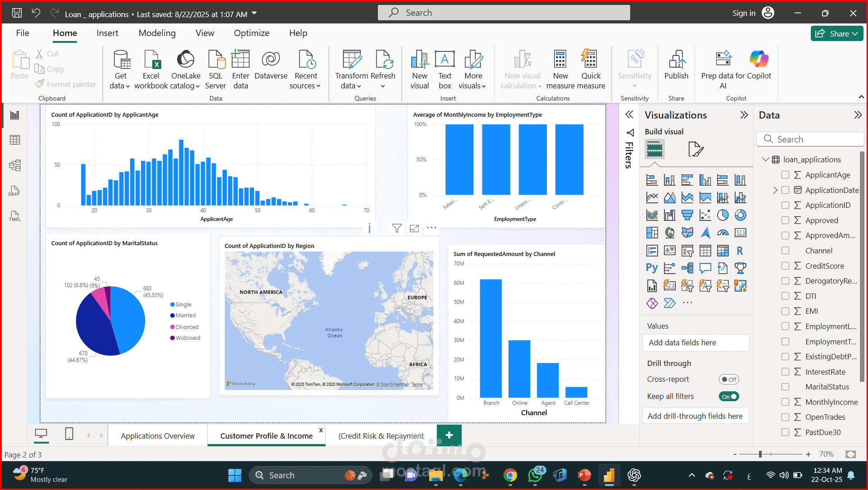Click the focus mode icon above the map visual
Screen dimensions: 868x490
pyautogui.click(x=414, y=229)
